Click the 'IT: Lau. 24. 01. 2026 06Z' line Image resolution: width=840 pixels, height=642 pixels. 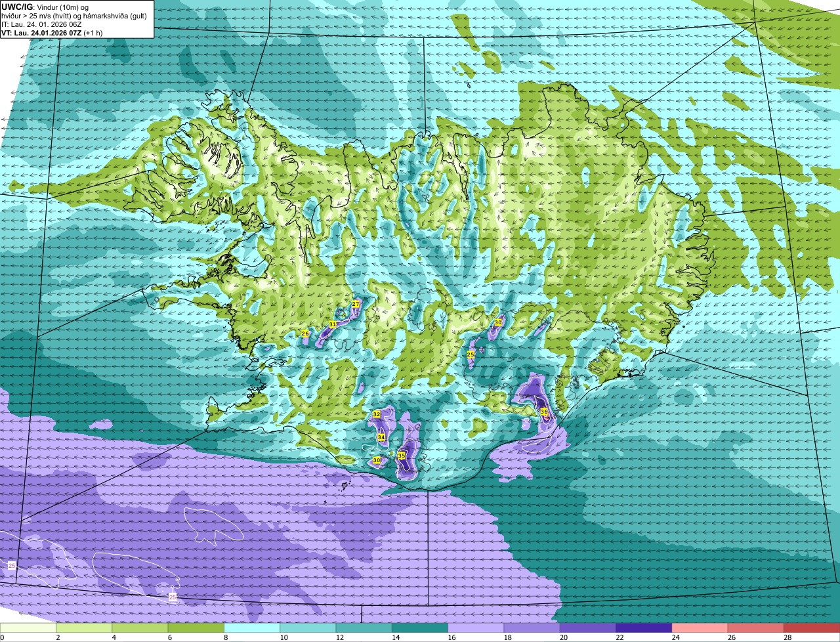coord(41,24)
